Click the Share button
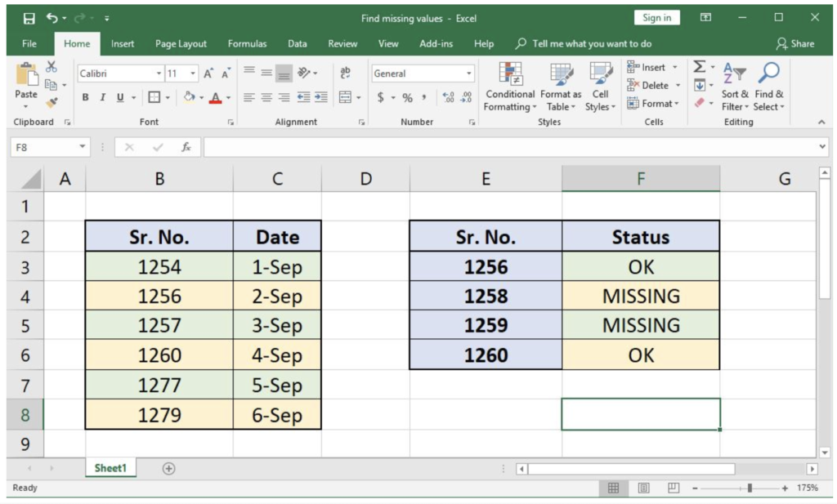Image resolution: width=837 pixels, height=504 pixels. click(794, 43)
